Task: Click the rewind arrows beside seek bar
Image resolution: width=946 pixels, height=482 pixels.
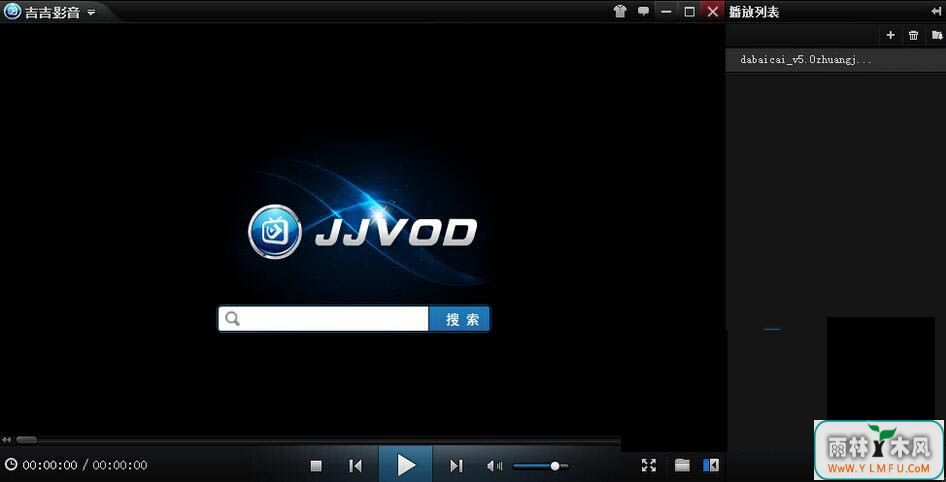Action: (x=7, y=440)
